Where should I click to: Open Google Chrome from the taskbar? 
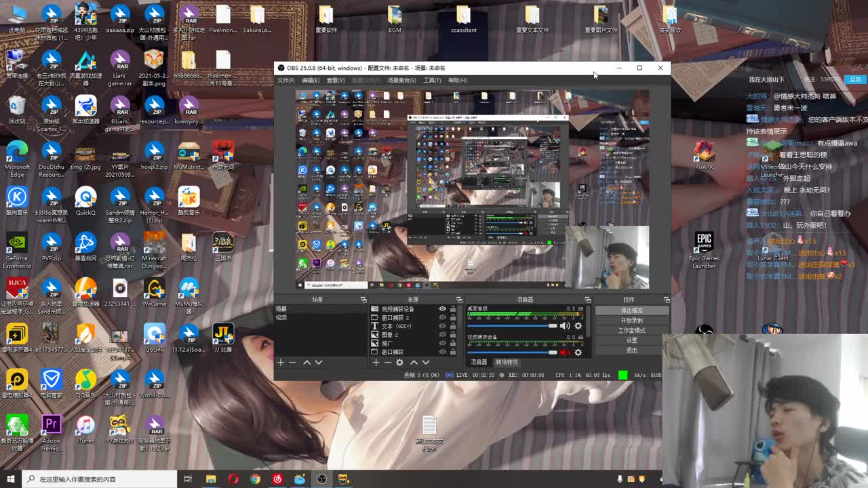(x=255, y=479)
